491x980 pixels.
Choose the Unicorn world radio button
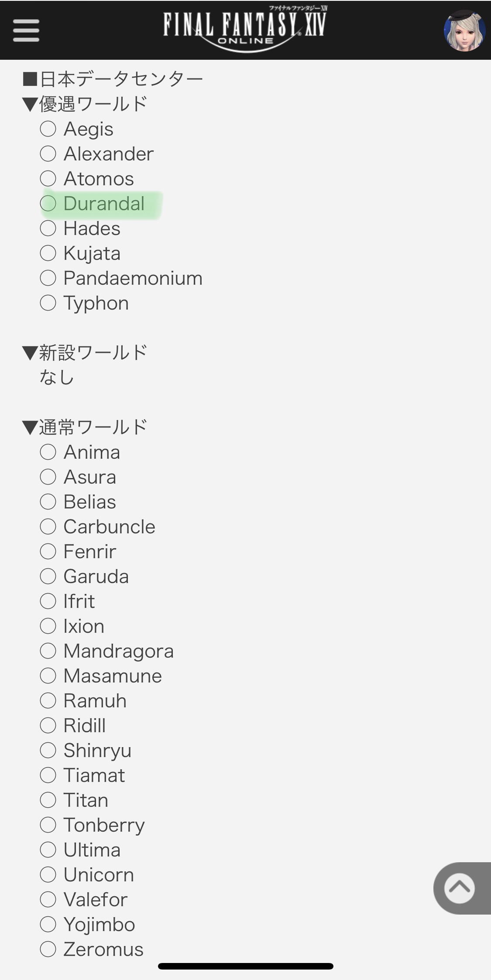(x=48, y=874)
